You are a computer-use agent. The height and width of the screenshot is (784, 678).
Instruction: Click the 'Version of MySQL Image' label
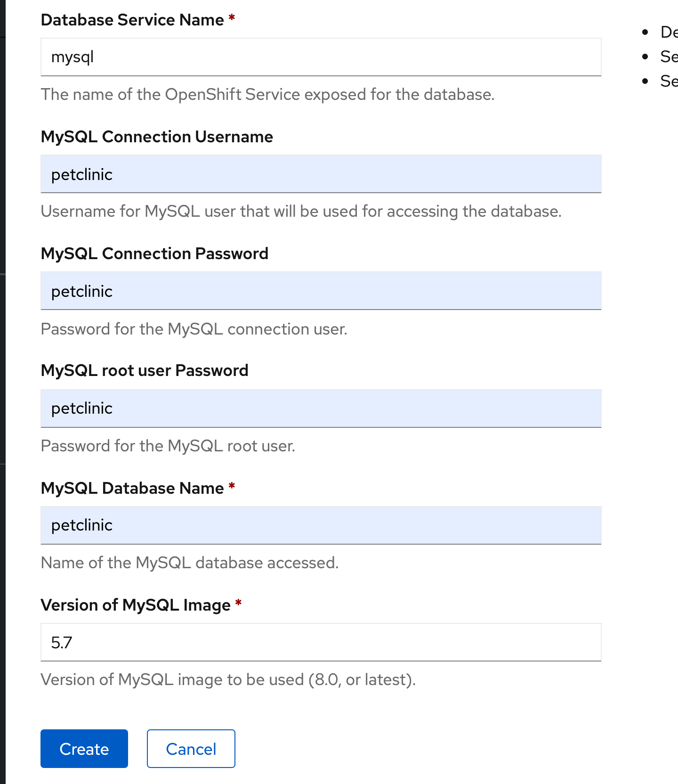tap(136, 605)
